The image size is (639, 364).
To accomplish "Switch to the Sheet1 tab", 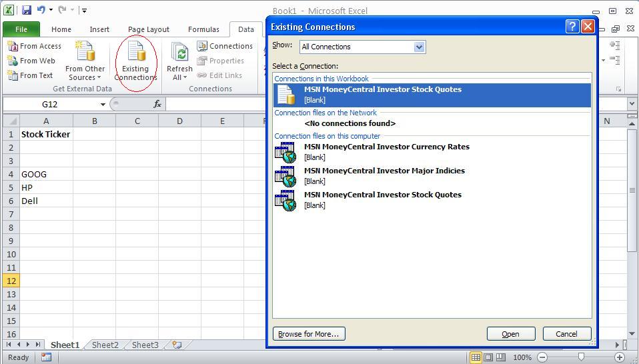I will (x=65, y=345).
